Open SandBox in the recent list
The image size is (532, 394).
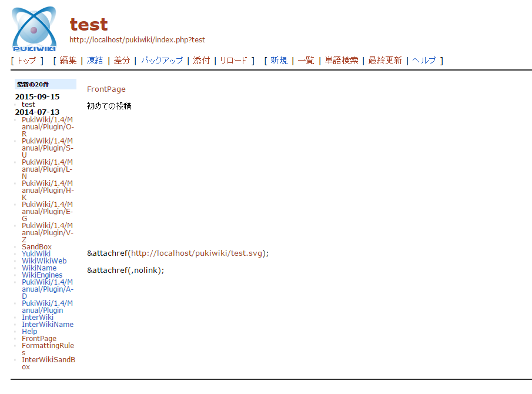pyautogui.click(x=36, y=247)
